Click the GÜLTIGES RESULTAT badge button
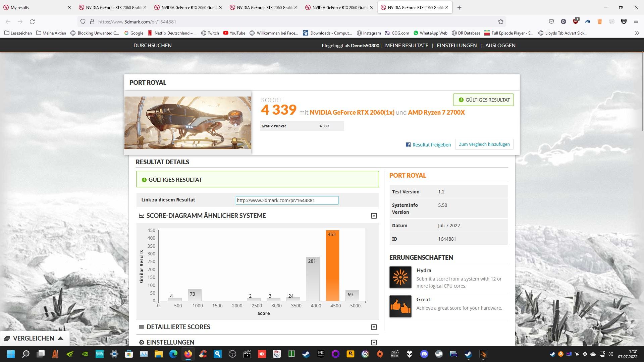The height and width of the screenshot is (362, 644). [483, 100]
